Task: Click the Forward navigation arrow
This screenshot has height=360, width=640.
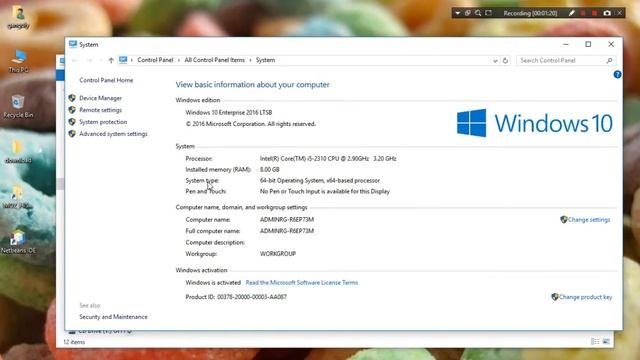Action: pos(89,60)
